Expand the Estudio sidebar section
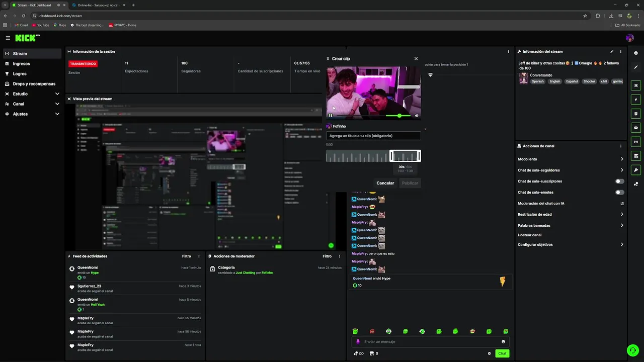Image resolution: width=644 pixels, height=362 pixels. tap(32, 94)
